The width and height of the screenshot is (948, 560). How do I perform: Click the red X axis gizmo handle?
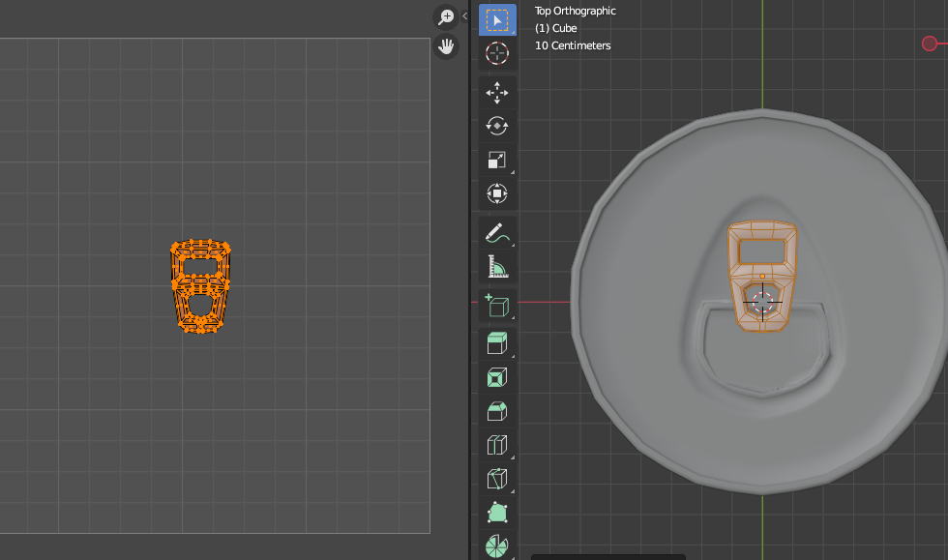tap(930, 44)
